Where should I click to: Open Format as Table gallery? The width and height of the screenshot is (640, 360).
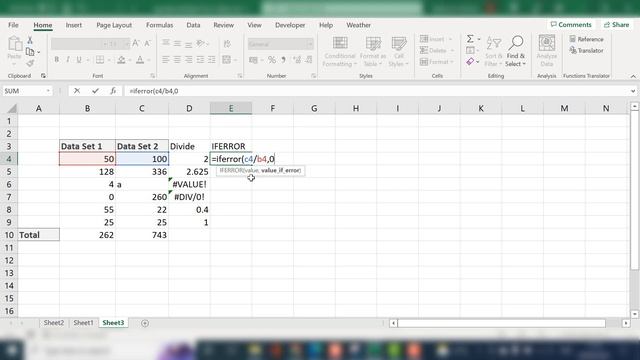click(373, 52)
